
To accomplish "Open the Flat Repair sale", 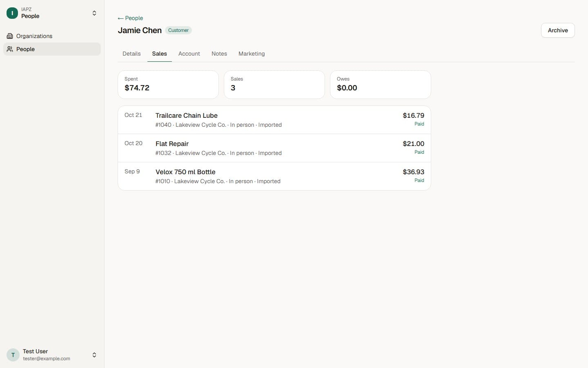I will pos(274,148).
